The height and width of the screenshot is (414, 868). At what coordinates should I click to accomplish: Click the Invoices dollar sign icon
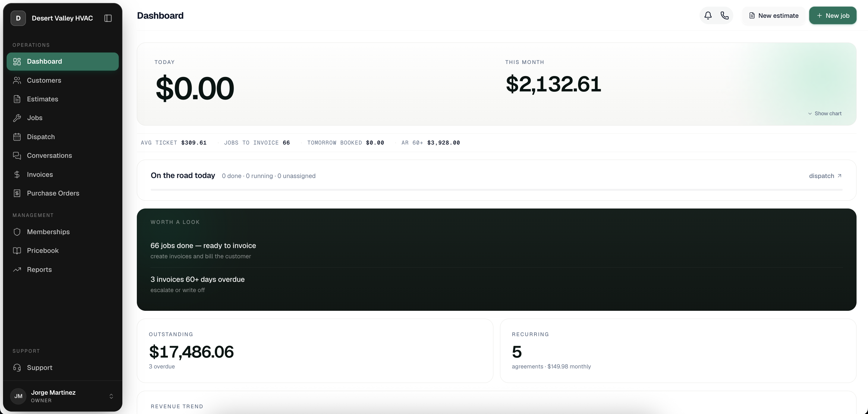point(17,174)
